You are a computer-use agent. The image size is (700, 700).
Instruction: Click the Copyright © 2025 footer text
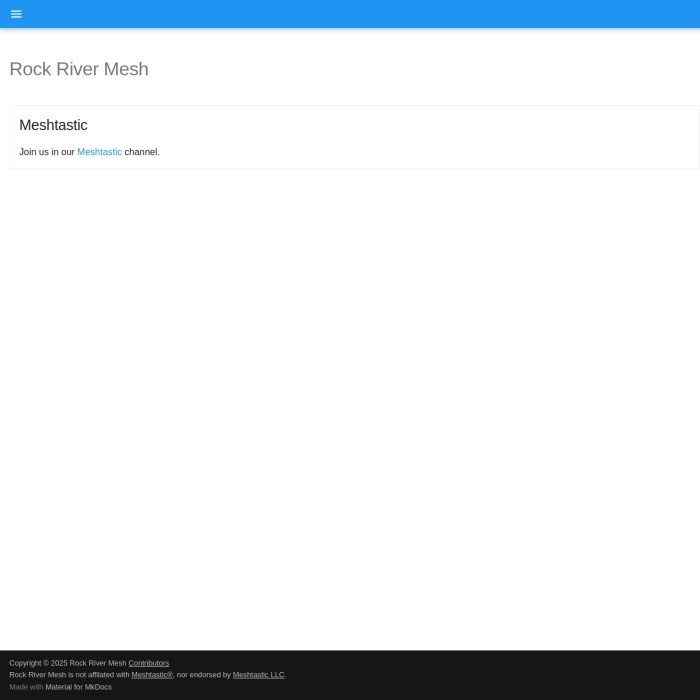coord(38,663)
